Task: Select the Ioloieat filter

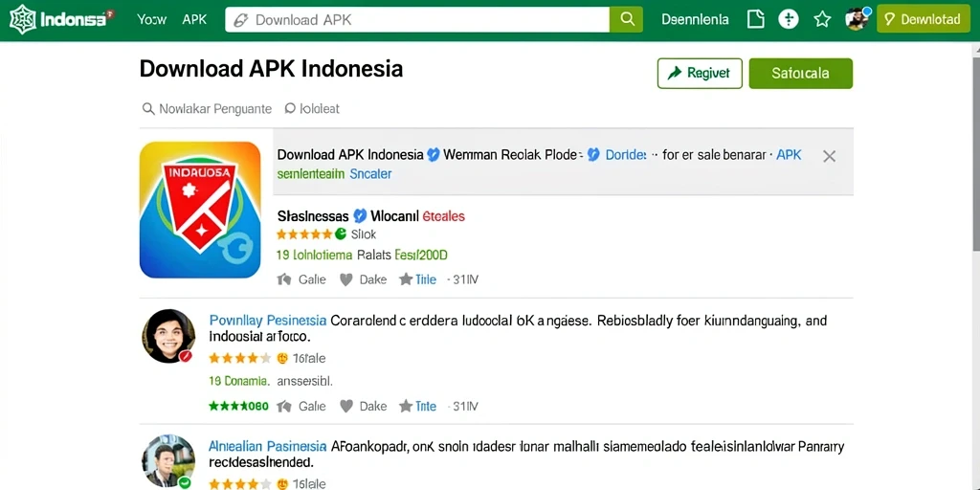Action: [312, 109]
